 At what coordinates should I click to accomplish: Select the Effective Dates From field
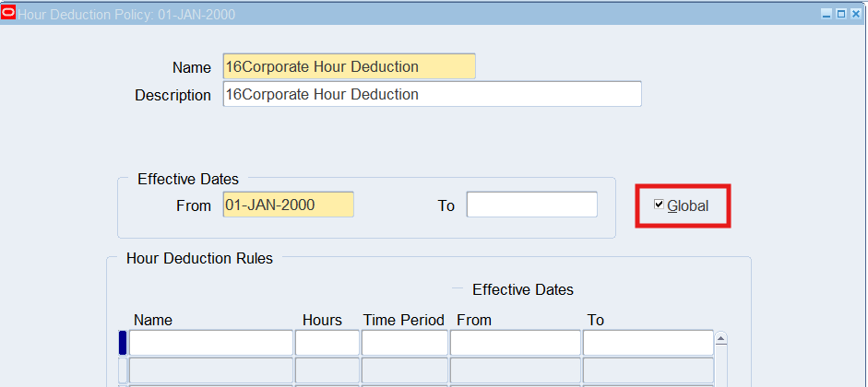click(x=288, y=205)
